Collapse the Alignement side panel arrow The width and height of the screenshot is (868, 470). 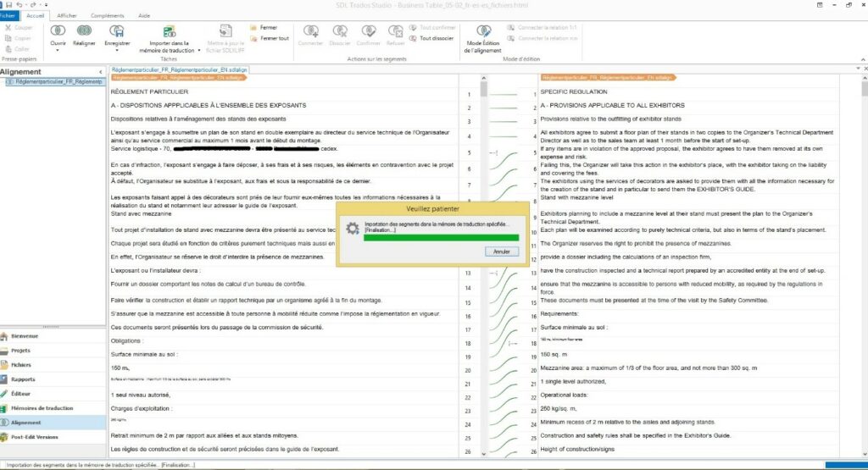point(100,72)
